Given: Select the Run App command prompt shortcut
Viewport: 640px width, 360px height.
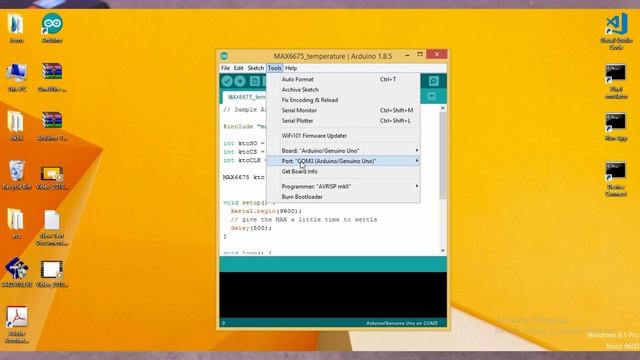Looking at the screenshot, I should coord(616,127).
